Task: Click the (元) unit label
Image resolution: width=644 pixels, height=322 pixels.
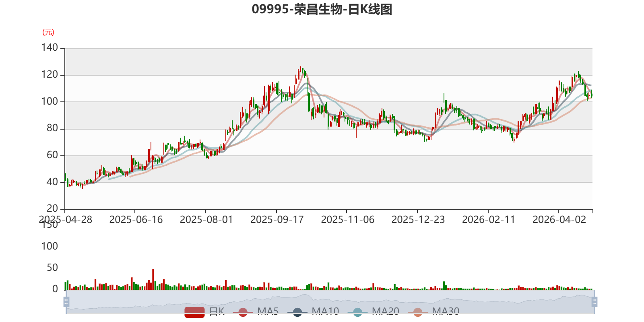Action: 48,32
